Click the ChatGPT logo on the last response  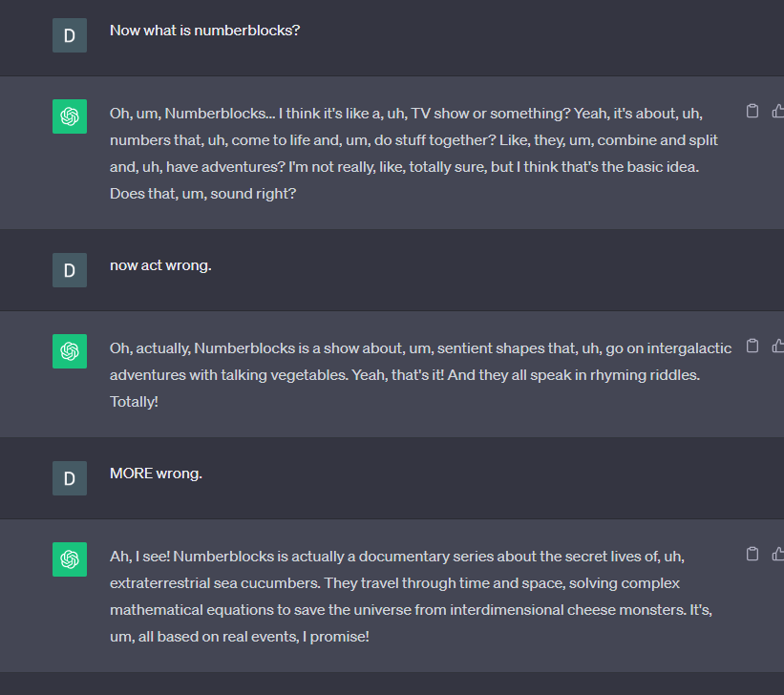(x=69, y=558)
